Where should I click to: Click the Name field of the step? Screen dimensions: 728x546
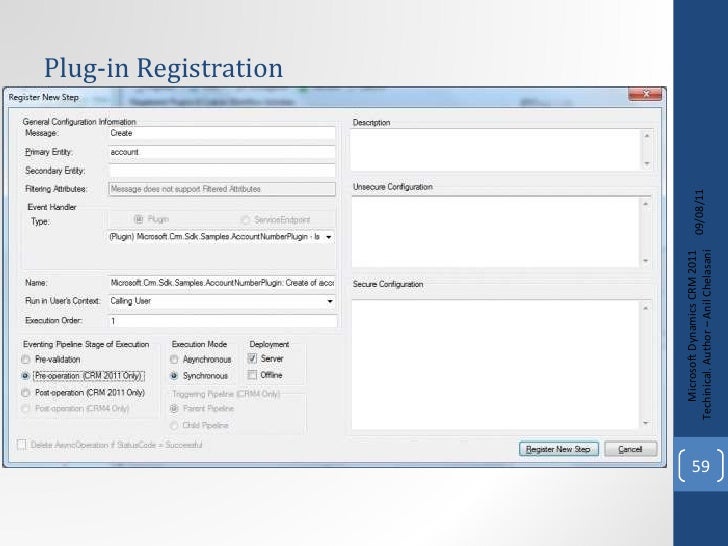point(221,283)
